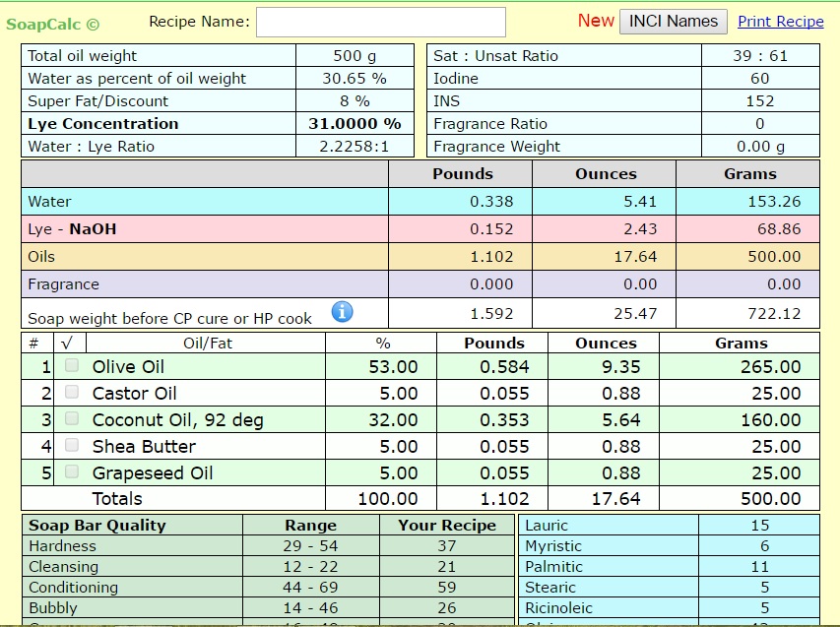Select the Coconut Oil grams value 160.00
Viewport: 840px width, 627px height.
click(771, 420)
